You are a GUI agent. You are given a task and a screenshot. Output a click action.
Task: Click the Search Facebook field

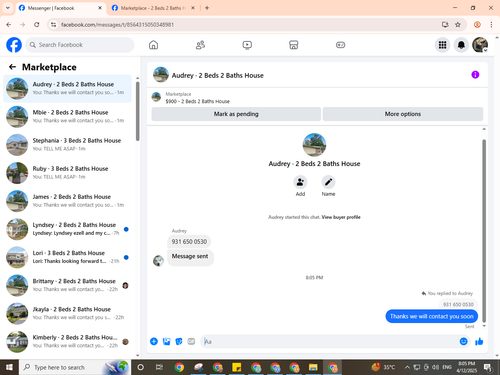point(80,45)
